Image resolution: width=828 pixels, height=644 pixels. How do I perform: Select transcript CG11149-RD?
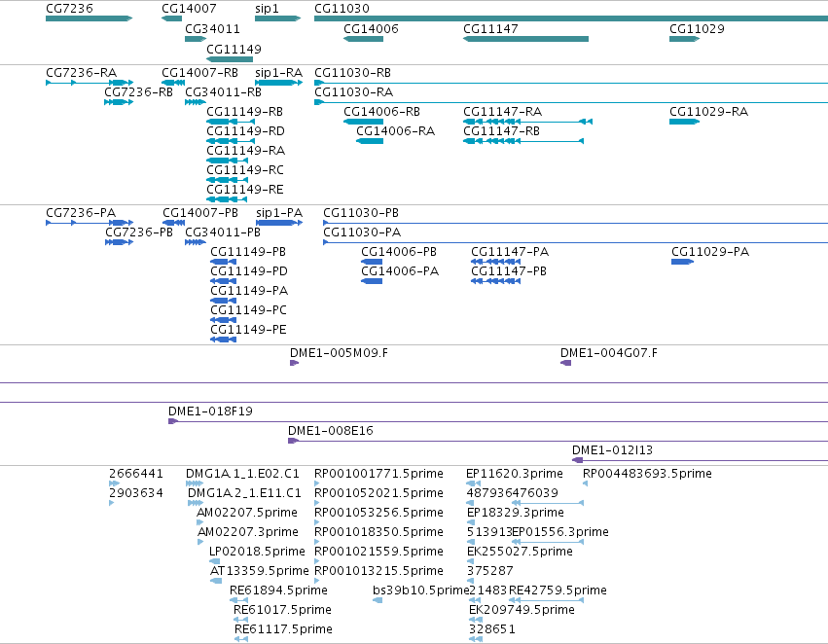(x=245, y=131)
